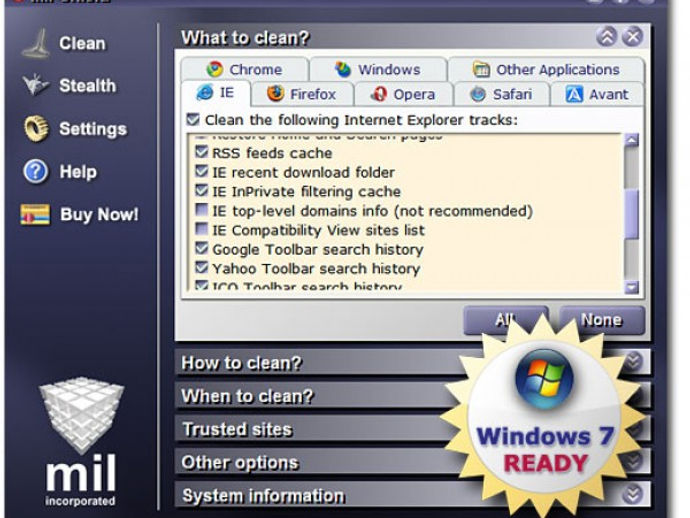
Task: Open the Help page
Action: [x=78, y=172]
